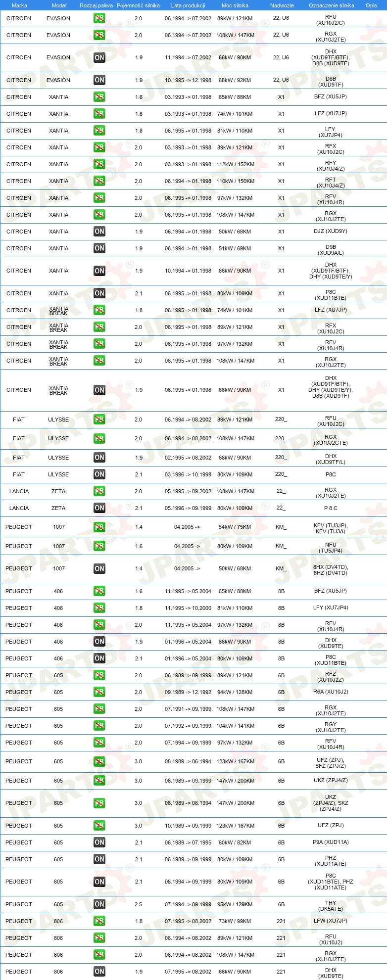The image size is (387, 980).
Task: Click the diesel ON icon in Evasion 66kW/90KM row
Action: tap(99, 57)
